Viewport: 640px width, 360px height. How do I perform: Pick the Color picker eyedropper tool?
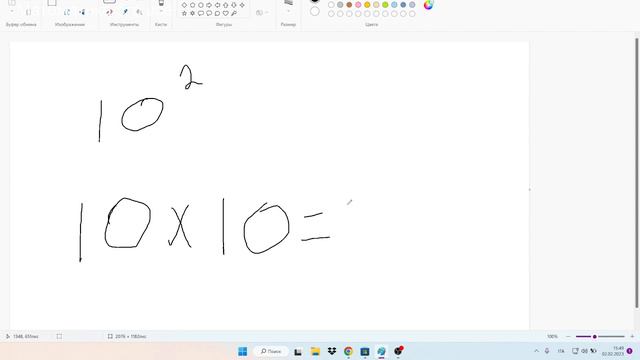pos(125,12)
